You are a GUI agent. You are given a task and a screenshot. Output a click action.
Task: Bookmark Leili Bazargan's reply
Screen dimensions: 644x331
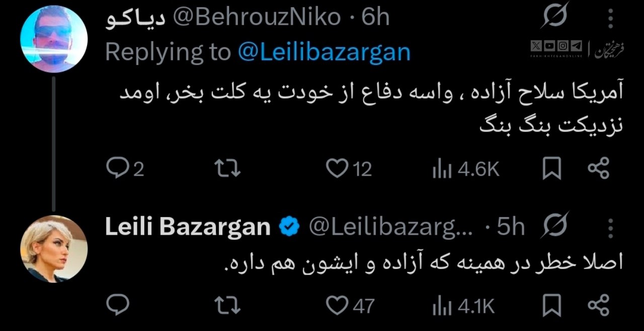click(x=552, y=305)
